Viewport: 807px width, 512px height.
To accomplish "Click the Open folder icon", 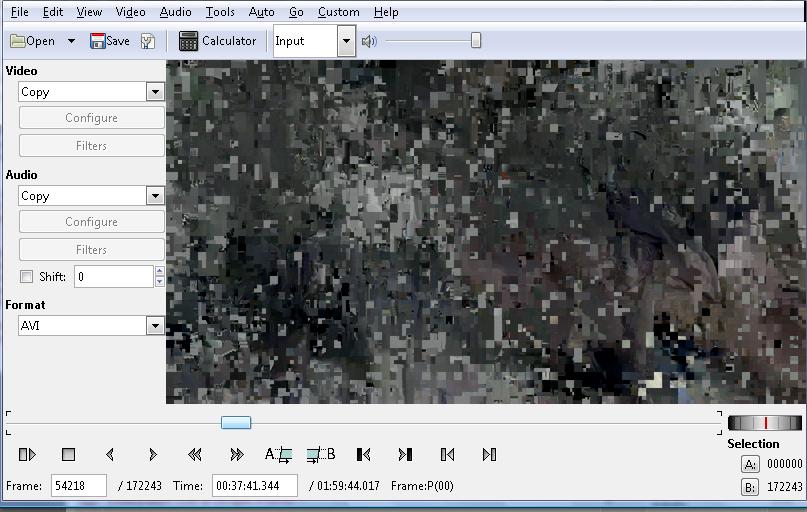I will point(18,41).
